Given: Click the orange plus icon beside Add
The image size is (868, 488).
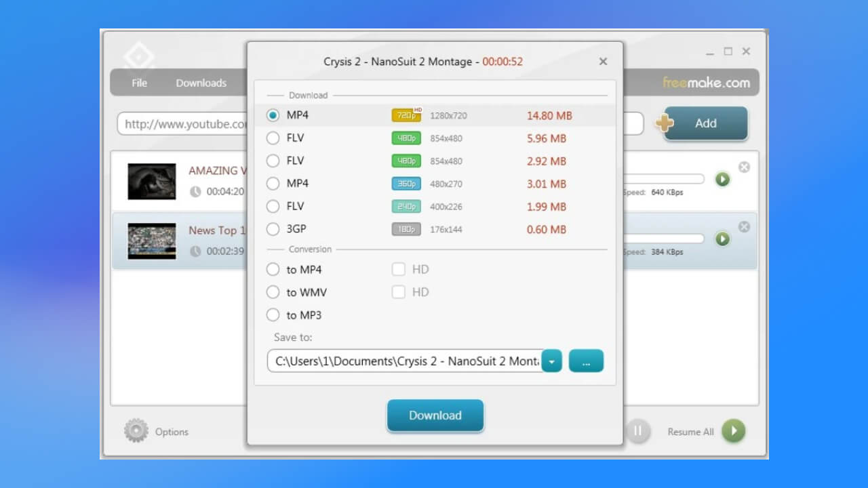Looking at the screenshot, I should point(665,123).
